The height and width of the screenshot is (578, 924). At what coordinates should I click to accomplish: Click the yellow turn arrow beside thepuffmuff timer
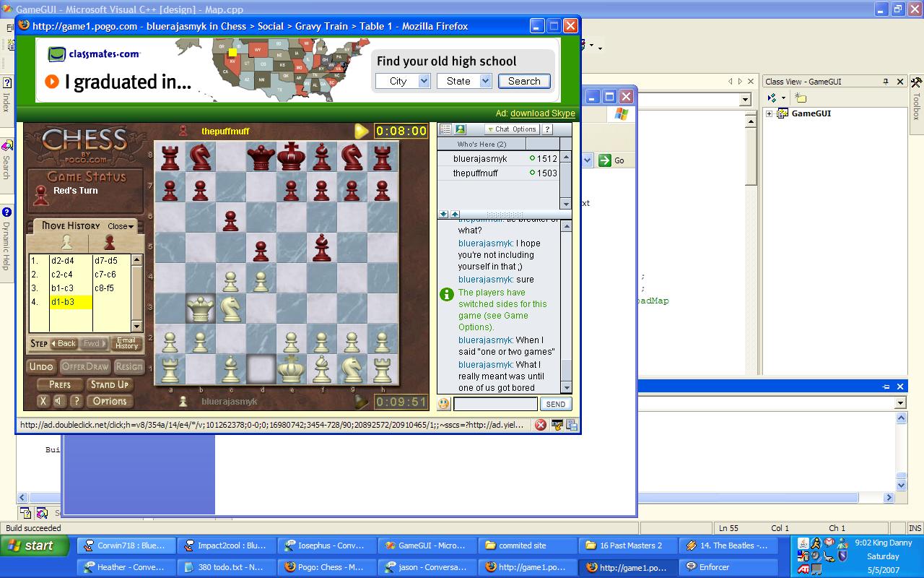pyautogui.click(x=361, y=131)
